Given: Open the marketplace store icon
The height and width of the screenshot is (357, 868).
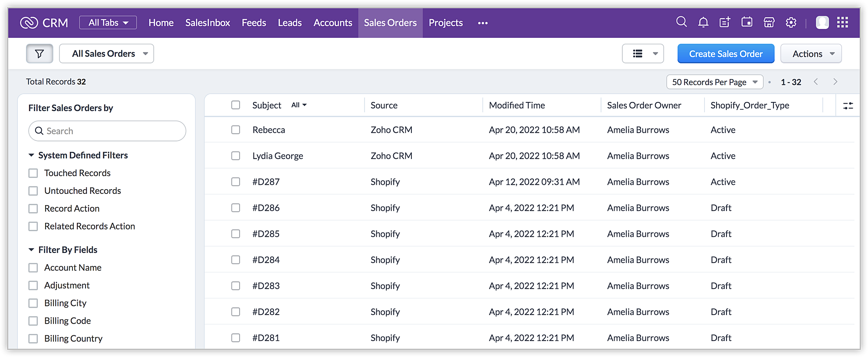Looking at the screenshot, I should coord(769,22).
